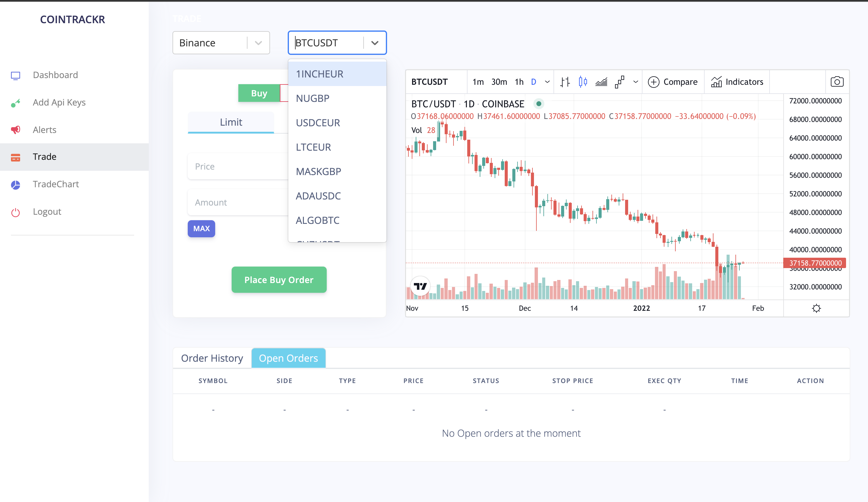
Task: Set chart interval to 1m
Action: point(478,82)
